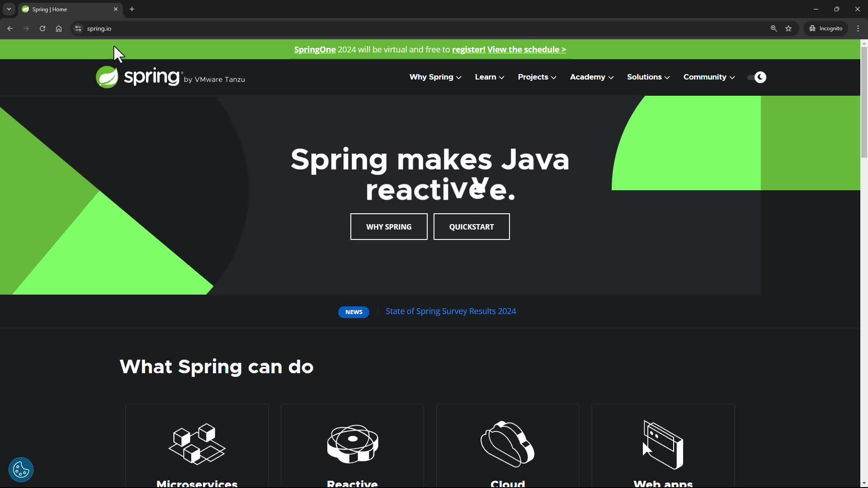Click the Reactive card title
This screenshot has width=868, height=488.
point(353,483)
